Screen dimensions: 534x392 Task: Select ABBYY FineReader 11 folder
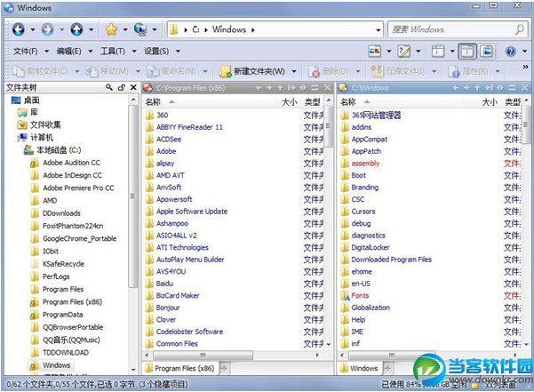tap(189, 127)
